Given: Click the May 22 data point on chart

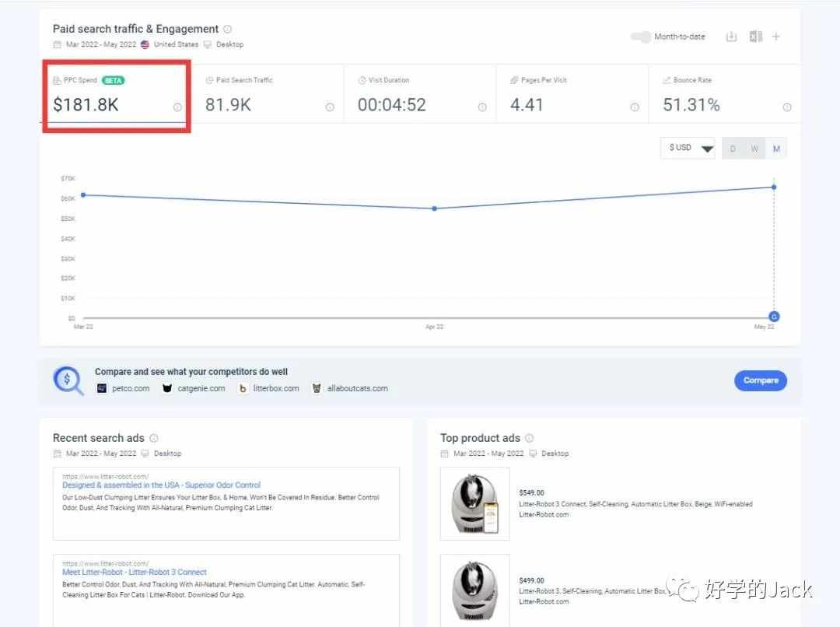Looking at the screenshot, I should tap(774, 187).
